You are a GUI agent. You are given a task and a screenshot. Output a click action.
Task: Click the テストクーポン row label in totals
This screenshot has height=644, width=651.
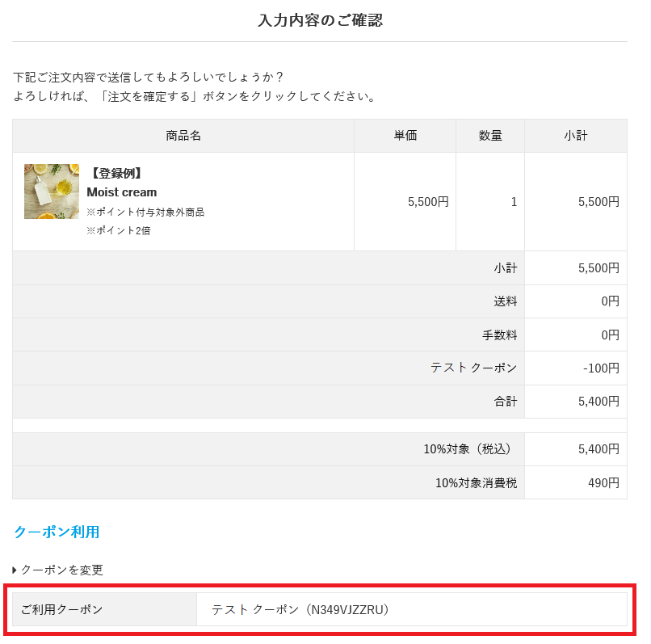pos(473,368)
